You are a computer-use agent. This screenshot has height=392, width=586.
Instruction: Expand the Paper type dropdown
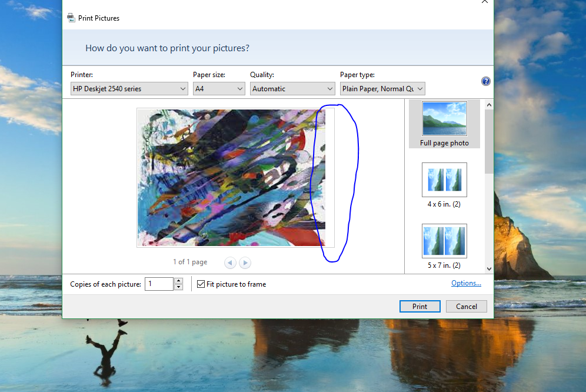point(382,89)
